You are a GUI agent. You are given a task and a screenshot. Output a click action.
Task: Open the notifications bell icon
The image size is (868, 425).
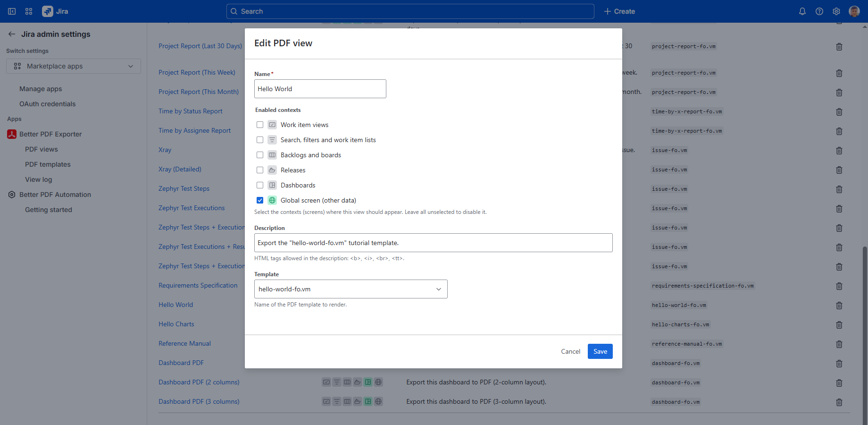click(802, 11)
